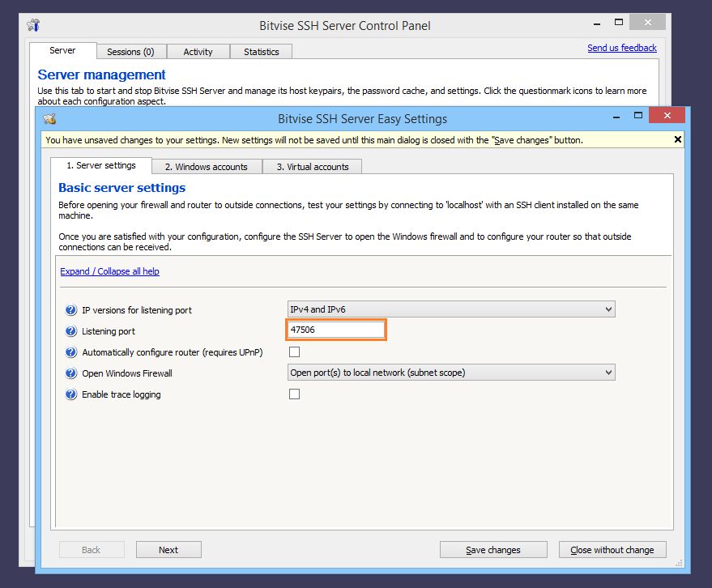Open the Send us feedback link
712x588 pixels.
tap(621, 48)
